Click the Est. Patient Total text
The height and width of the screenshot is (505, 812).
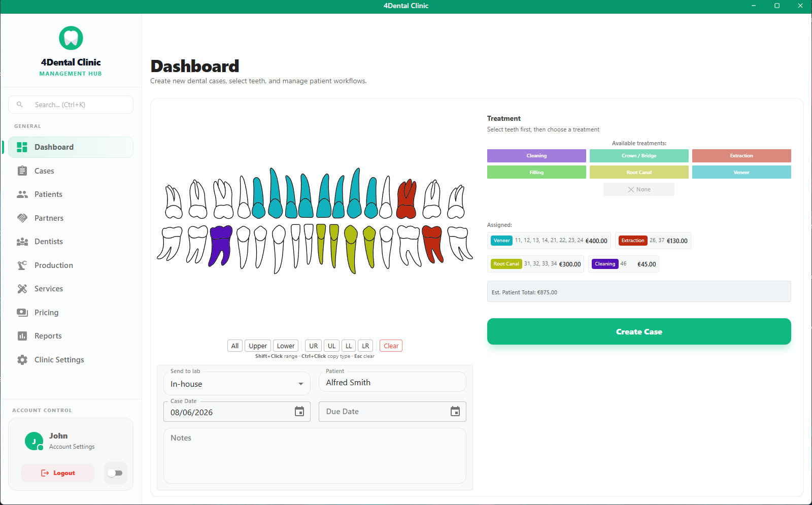[x=524, y=292]
